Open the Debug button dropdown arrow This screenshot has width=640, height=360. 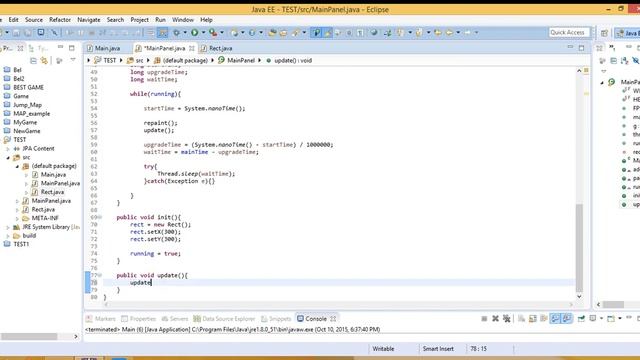tap(185, 32)
